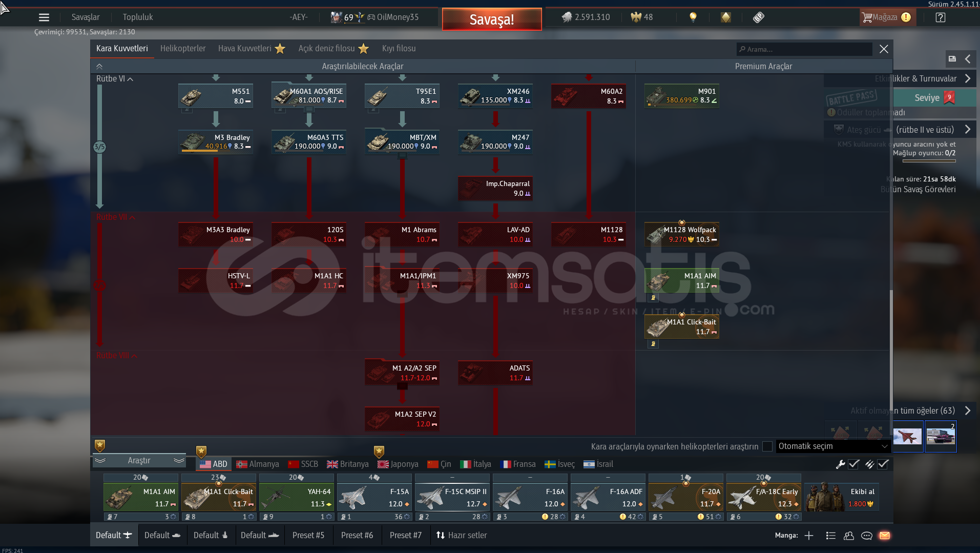980x553 pixels.
Task: Select the Almanya nation tab
Action: pos(258,464)
